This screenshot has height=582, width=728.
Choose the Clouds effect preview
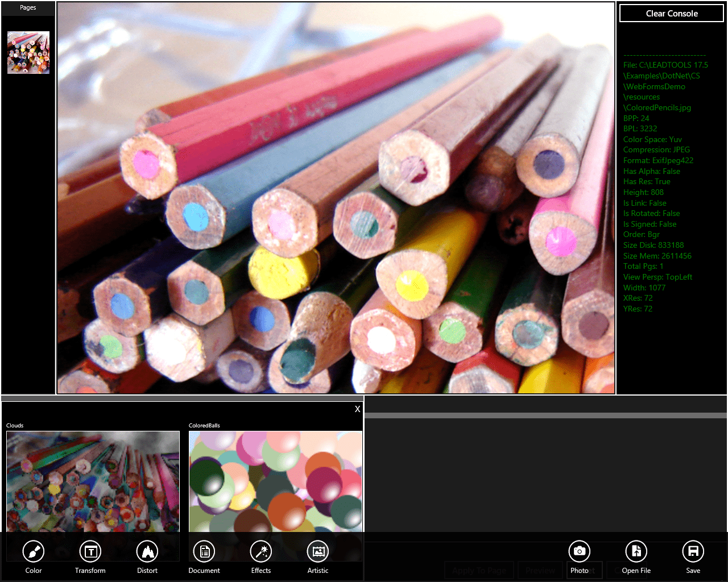tap(93, 481)
